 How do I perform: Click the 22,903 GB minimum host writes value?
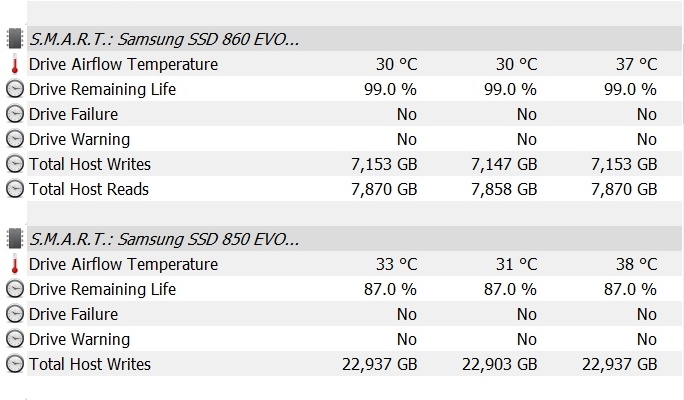point(500,364)
